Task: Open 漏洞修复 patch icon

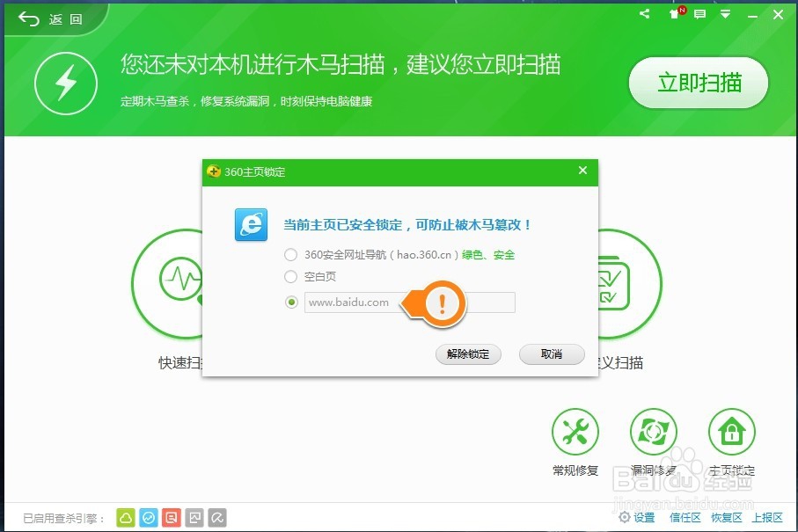Action: point(654,432)
